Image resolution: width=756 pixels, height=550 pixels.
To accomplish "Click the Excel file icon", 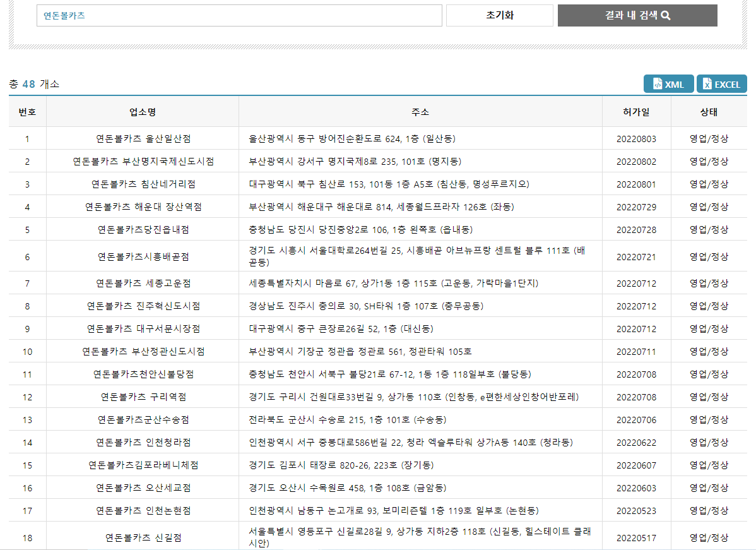I will click(x=707, y=84).
